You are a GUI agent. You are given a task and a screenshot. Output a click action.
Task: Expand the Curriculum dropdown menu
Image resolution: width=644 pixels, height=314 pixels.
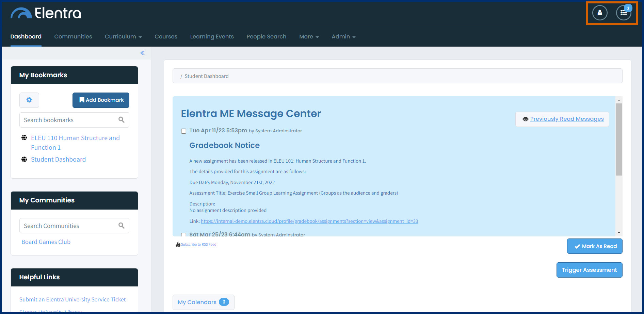(123, 37)
